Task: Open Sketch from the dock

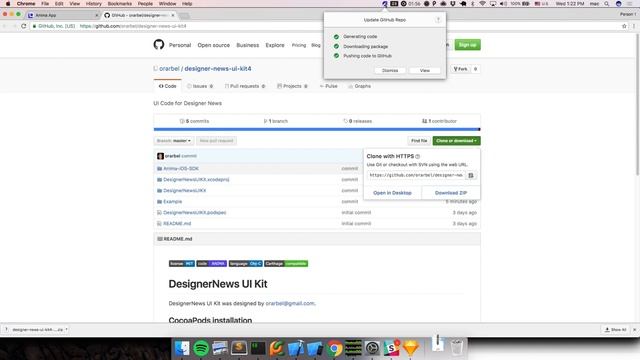Action: [411, 348]
